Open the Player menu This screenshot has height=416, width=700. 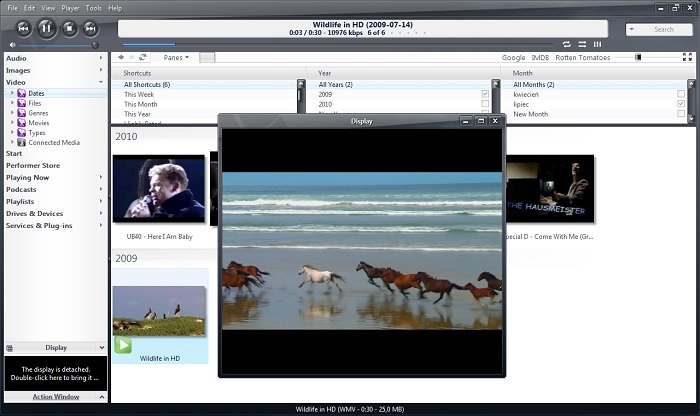[70, 7]
